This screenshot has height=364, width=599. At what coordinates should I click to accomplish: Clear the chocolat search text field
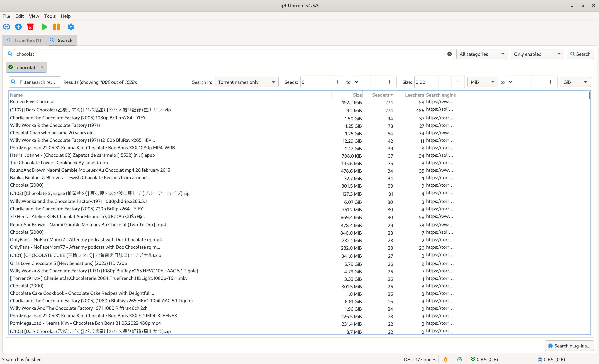pos(449,54)
